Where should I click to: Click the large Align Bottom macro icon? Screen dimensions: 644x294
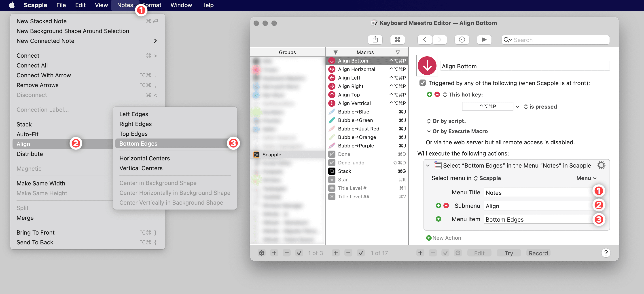pyautogui.click(x=427, y=66)
